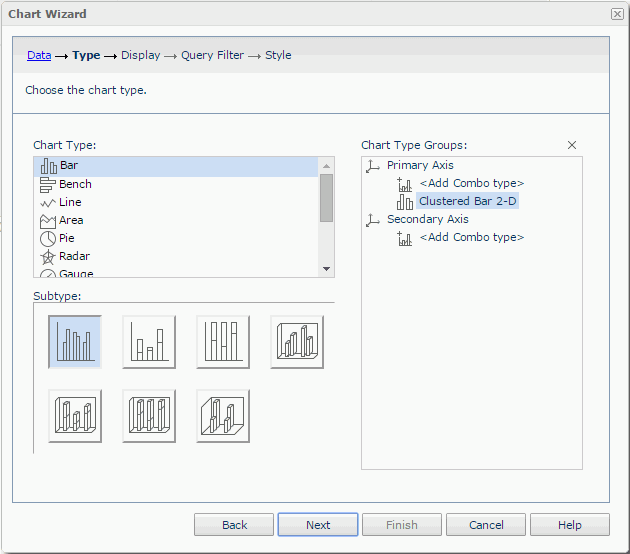Image resolution: width=630 pixels, height=554 pixels.
Task: Click the Next button
Action: pyautogui.click(x=318, y=525)
